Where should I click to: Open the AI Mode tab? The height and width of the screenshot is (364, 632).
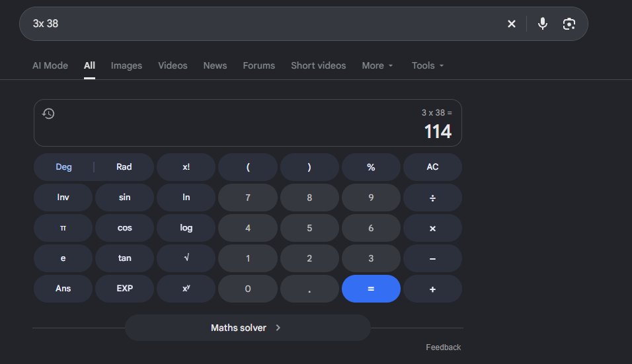pos(50,65)
